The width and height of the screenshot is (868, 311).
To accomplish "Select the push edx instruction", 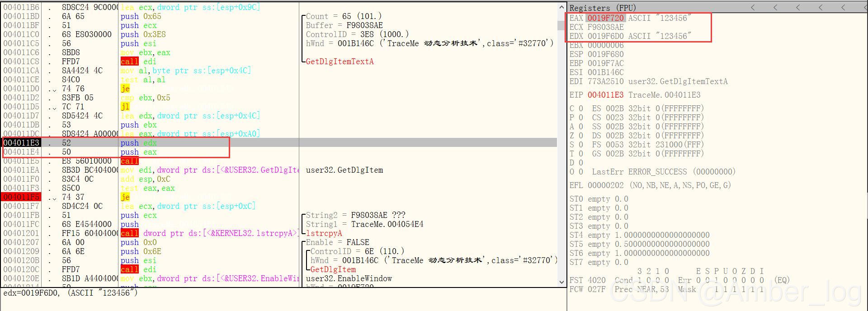I will tap(138, 143).
